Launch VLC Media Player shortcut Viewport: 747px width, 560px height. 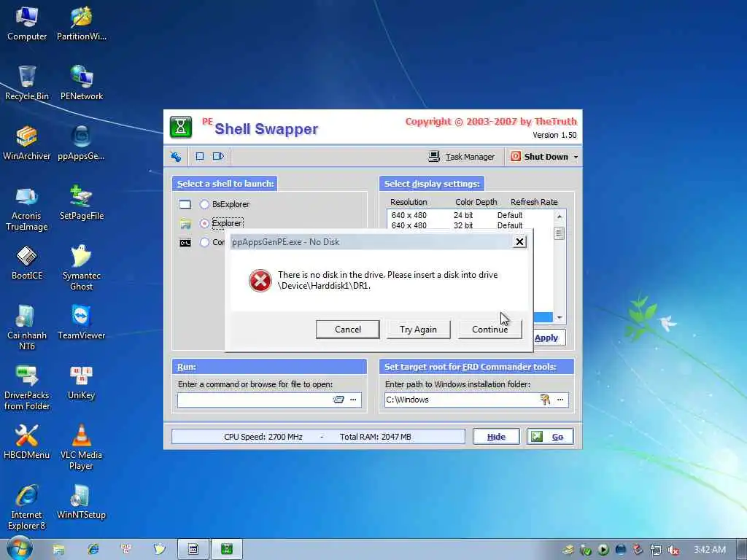[x=82, y=448]
